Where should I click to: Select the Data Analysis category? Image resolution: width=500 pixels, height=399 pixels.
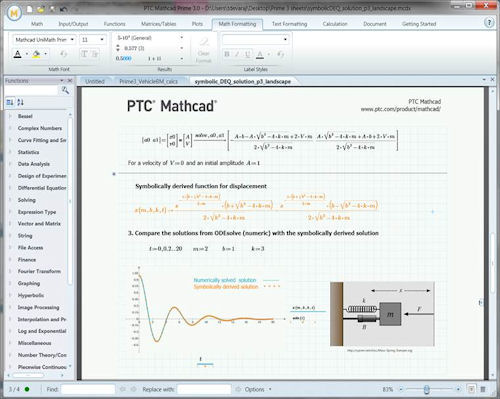click(34, 164)
